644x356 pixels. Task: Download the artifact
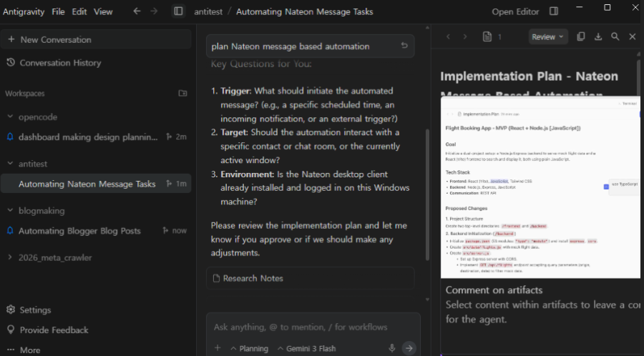(598, 36)
